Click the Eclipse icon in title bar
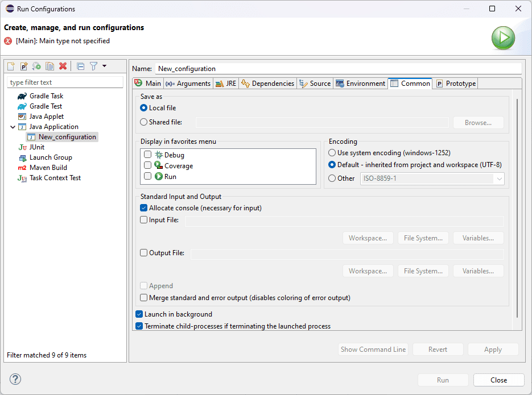Image resolution: width=532 pixels, height=395 pixels. (10, 9)
